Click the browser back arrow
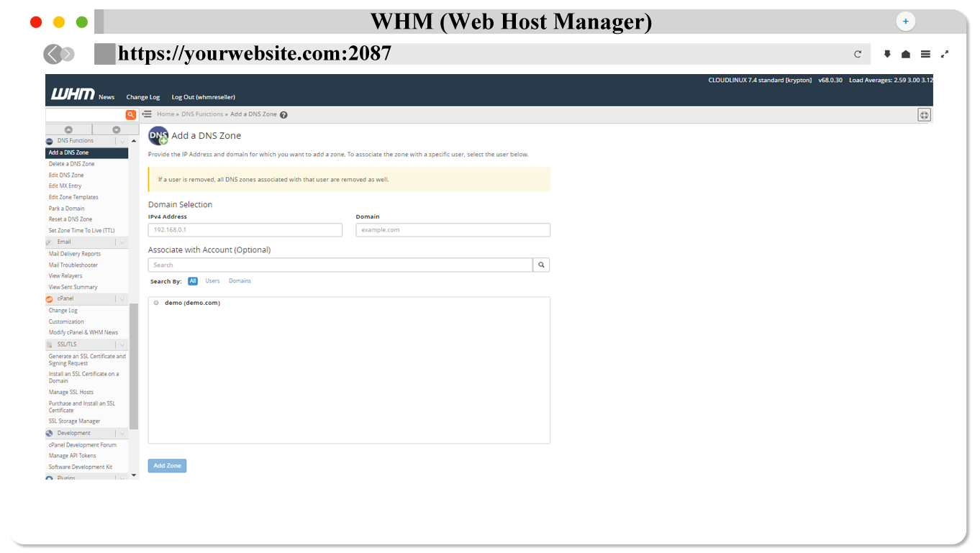The height and width of the screenshot is (553, 980). tap(53, 54)
